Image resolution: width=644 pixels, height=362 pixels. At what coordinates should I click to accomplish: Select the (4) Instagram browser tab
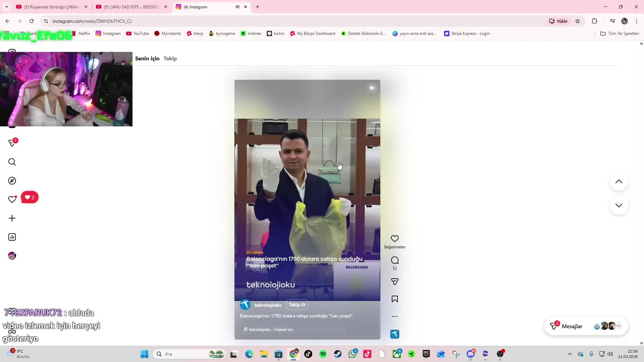pyautogui.click(x=211, y=7)
